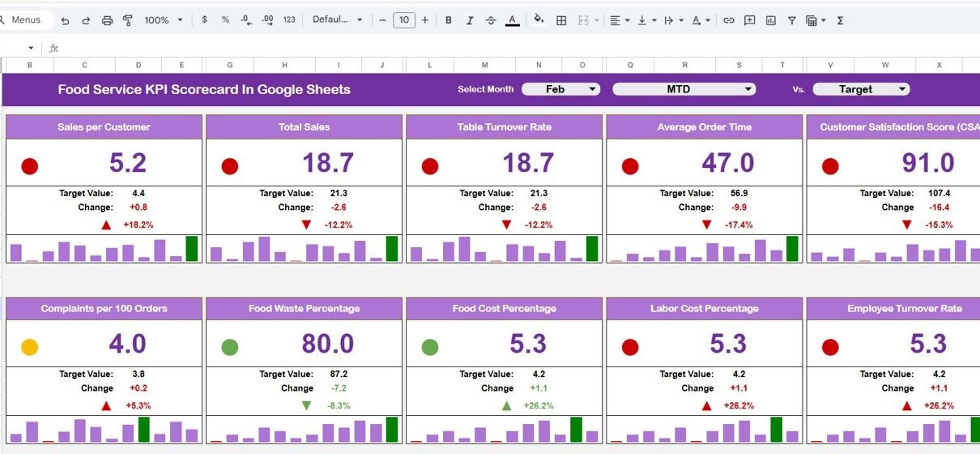The width and height of the screenshot is (980, 454).
Task: Open the Borders tool
Action: 561,20
